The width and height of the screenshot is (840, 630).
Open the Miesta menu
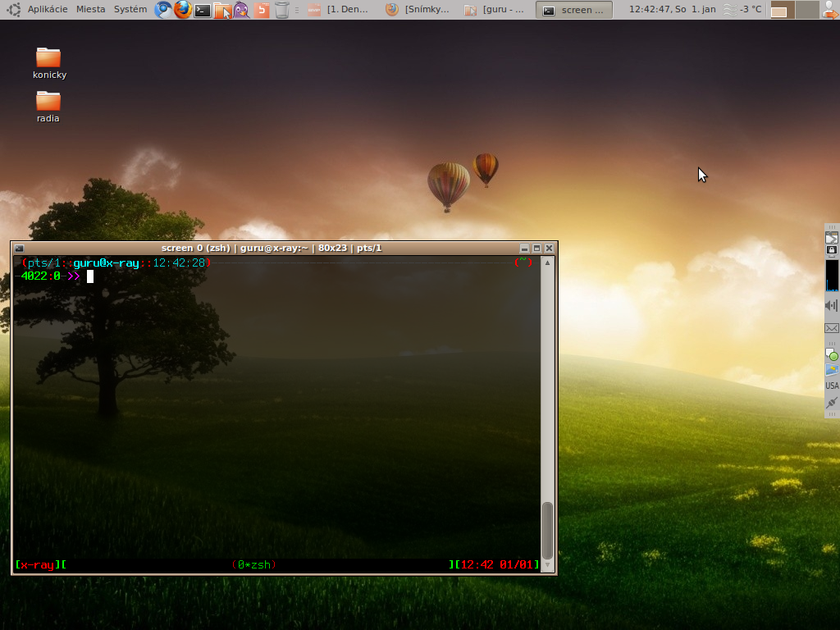point(90,9)
